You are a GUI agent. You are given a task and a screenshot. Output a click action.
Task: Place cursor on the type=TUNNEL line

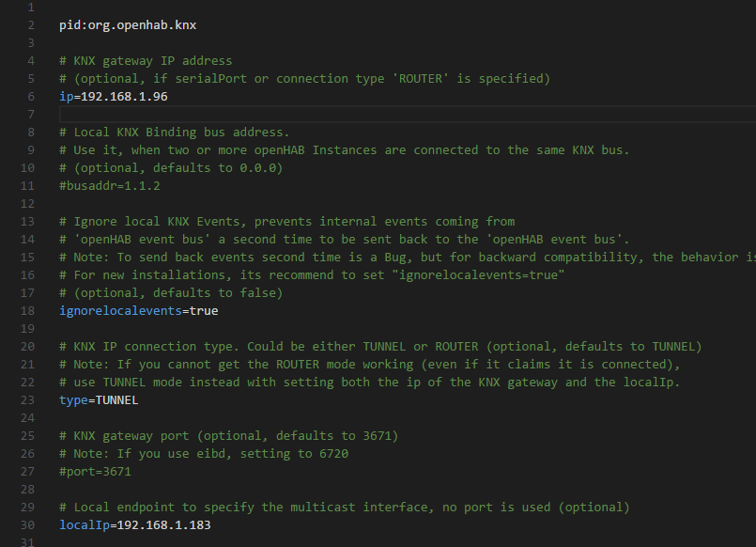99,400
